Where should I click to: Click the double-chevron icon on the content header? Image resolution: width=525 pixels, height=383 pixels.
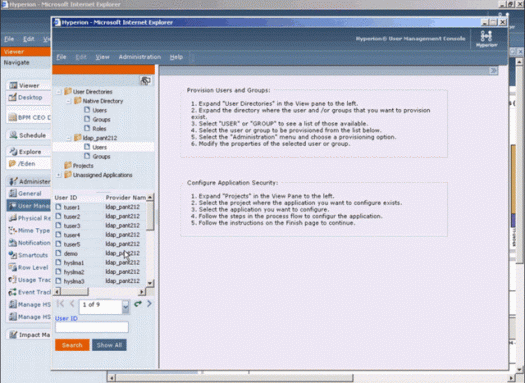click(494, 71)
